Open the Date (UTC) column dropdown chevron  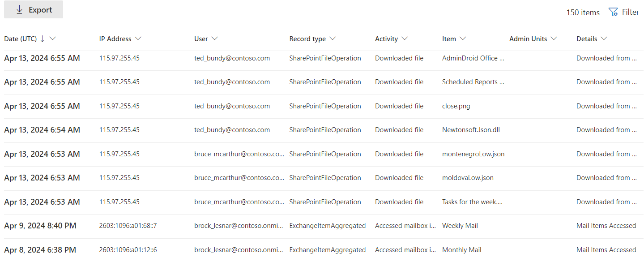pos(52,39)
